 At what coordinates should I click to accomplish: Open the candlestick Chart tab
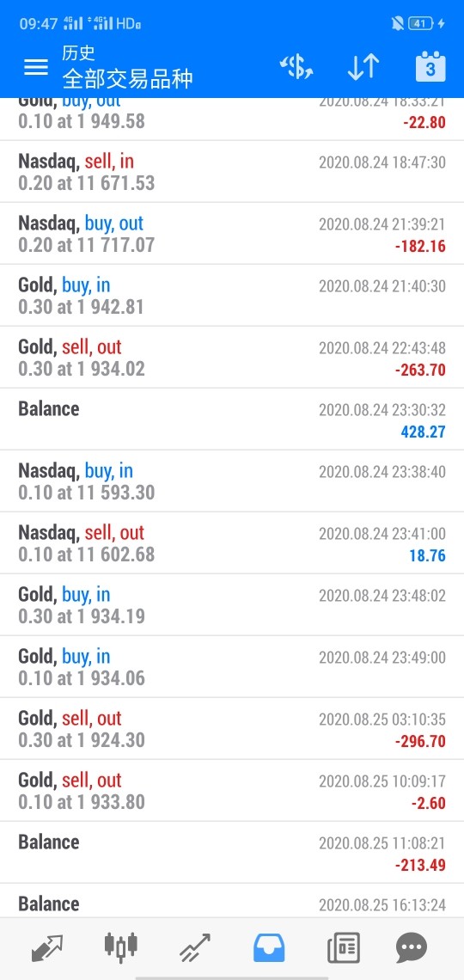point(120,946)
